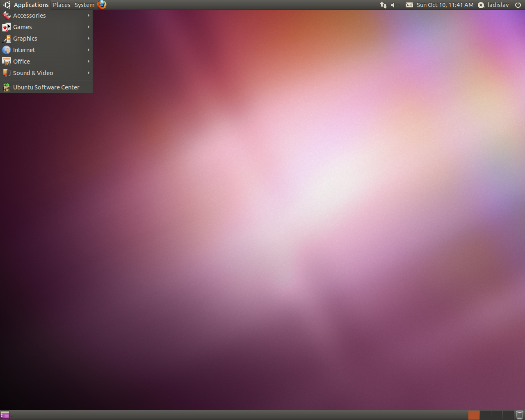Expand the Office submenu

coord(46,62)
